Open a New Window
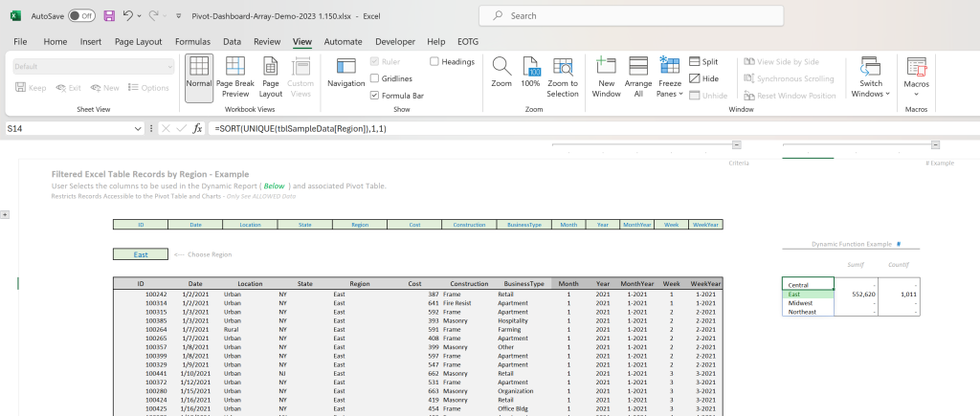Image resolution: width=980 pixels, height=416 pixels. pyautogui.click(x=606, y=78)
